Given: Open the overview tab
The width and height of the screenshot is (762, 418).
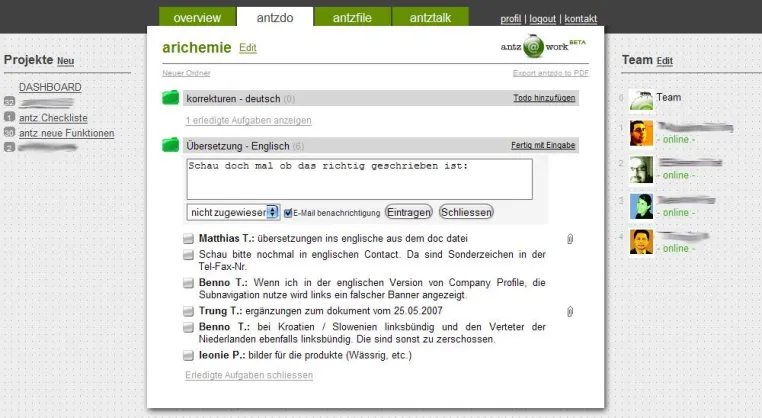Looking at the screenshot, I should (x=197, y=17).
